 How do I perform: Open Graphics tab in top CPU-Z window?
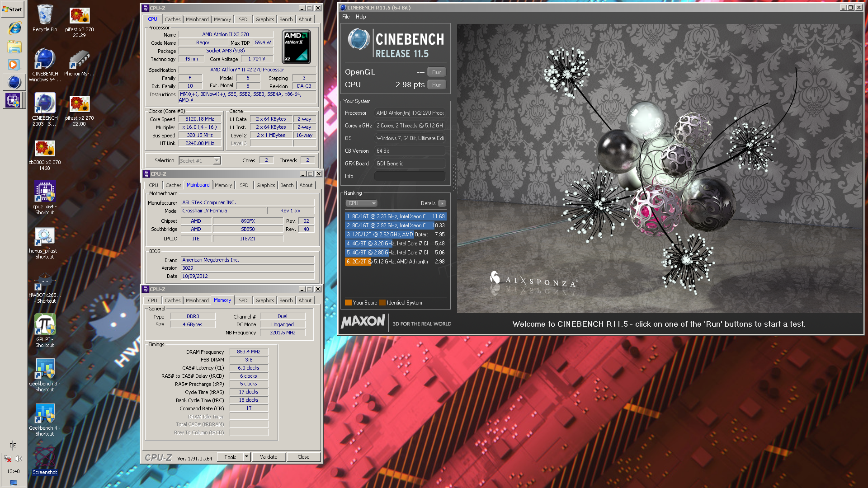click(264, 19)
